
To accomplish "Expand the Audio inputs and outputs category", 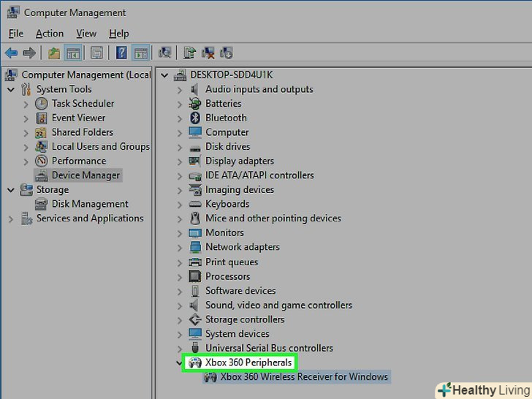I will [180, 90].
